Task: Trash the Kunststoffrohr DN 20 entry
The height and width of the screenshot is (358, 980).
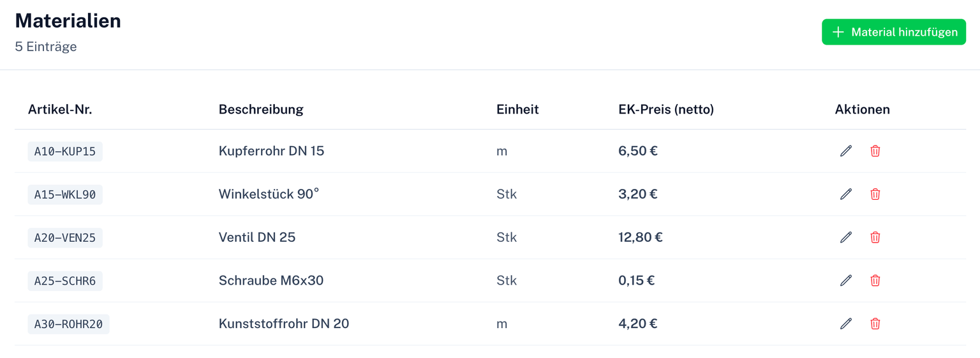Action: point(875,324)
